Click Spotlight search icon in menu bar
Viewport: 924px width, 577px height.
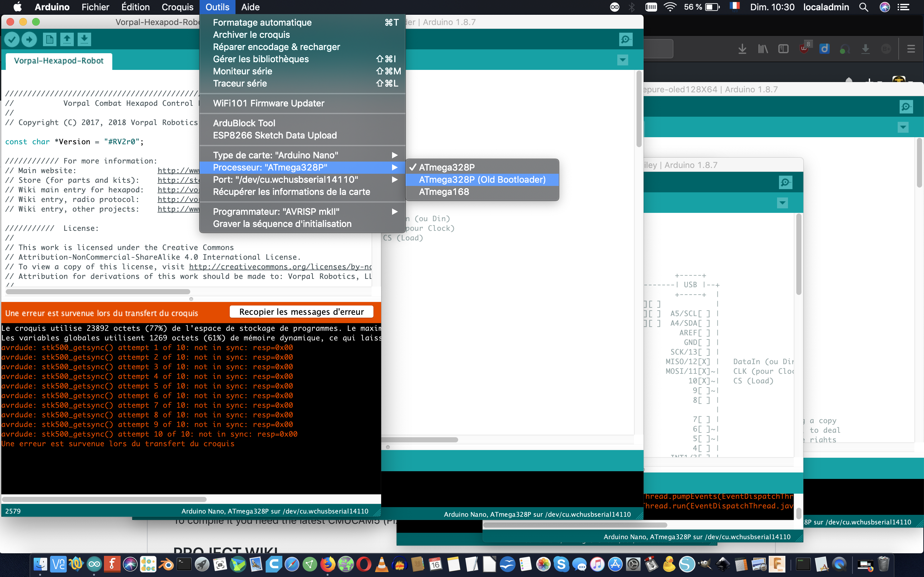click(x=863, y=7)
